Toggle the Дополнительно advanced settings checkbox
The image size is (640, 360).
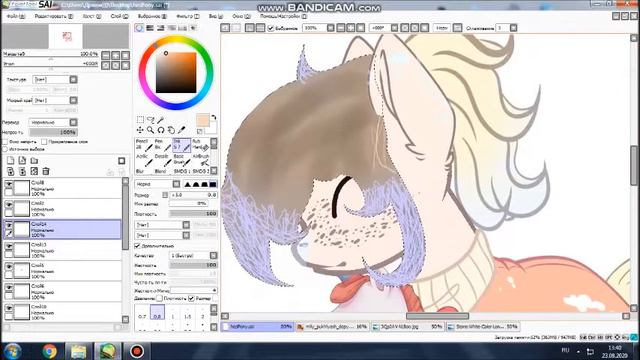[138, 246]
